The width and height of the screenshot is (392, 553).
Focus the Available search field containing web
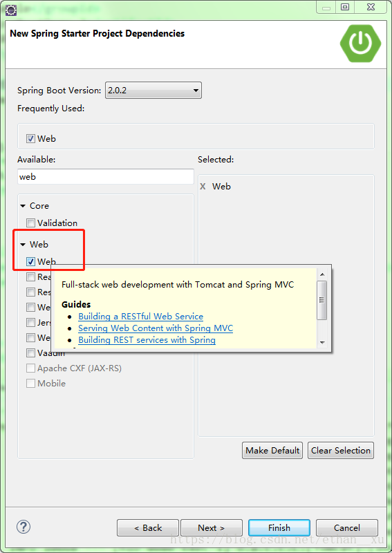click(106, 177)
